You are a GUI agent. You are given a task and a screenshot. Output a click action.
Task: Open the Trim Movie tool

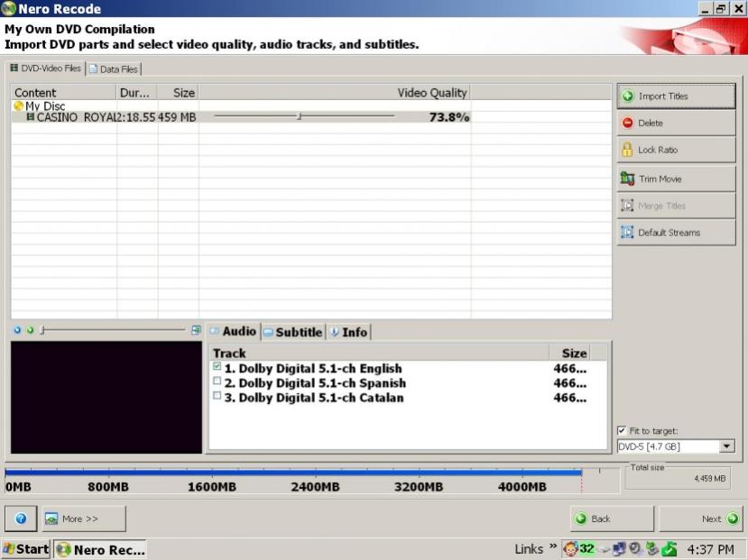point(676,179)
